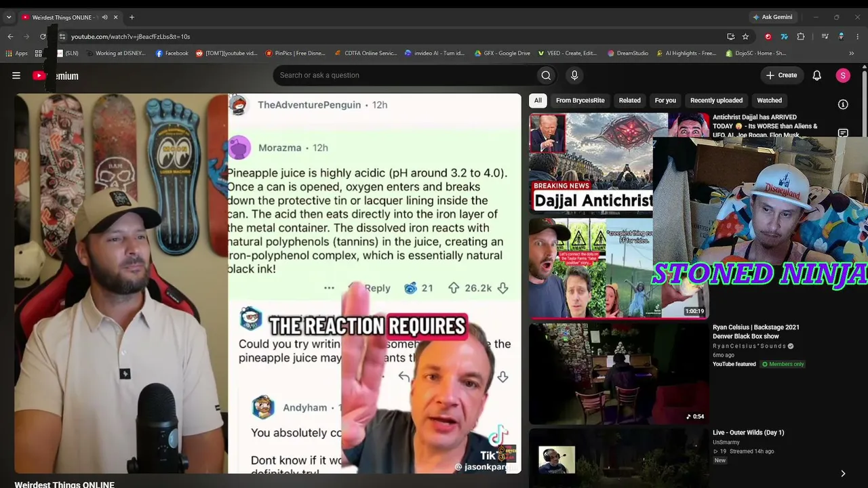Open the DojoSC - Home bookmark
The width and height of the screenshot is (868, 488).
(756, 53)
